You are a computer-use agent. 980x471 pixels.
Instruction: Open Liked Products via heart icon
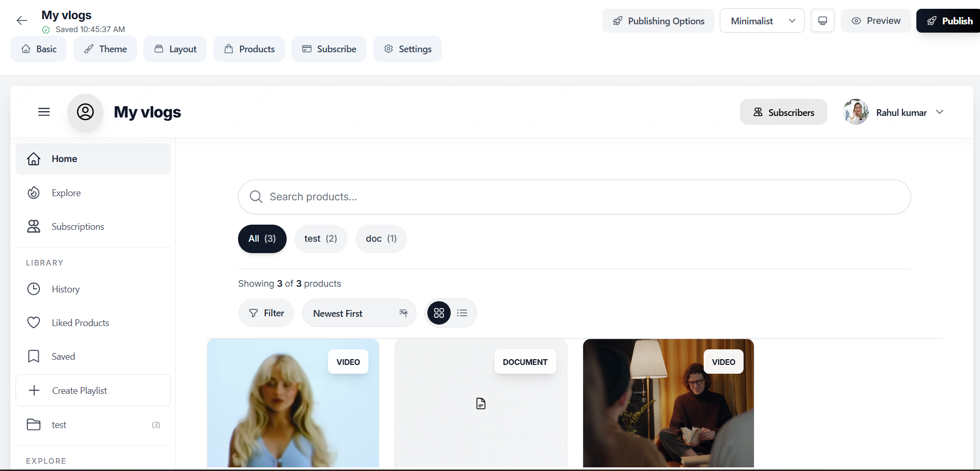[33, 322]
